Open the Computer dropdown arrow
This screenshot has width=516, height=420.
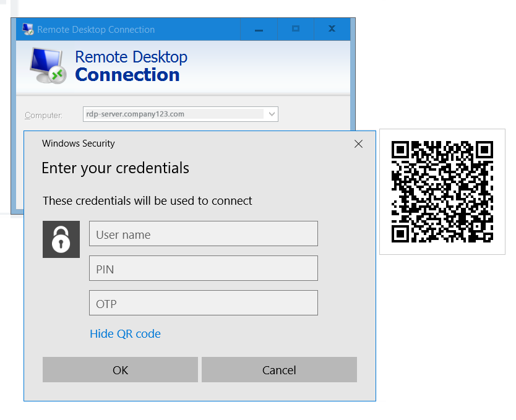click(x=272, y=114)
